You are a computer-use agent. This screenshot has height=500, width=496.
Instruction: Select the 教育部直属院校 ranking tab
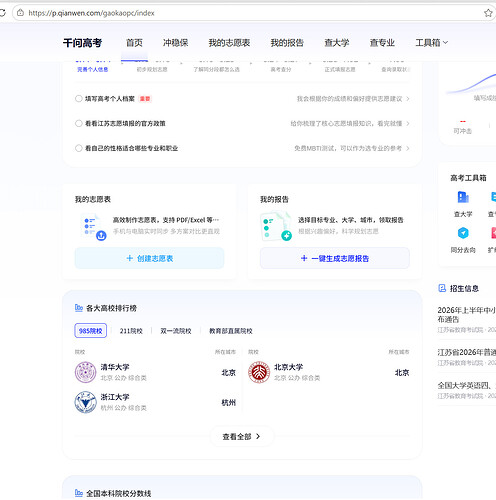click(x=231, y=331)
